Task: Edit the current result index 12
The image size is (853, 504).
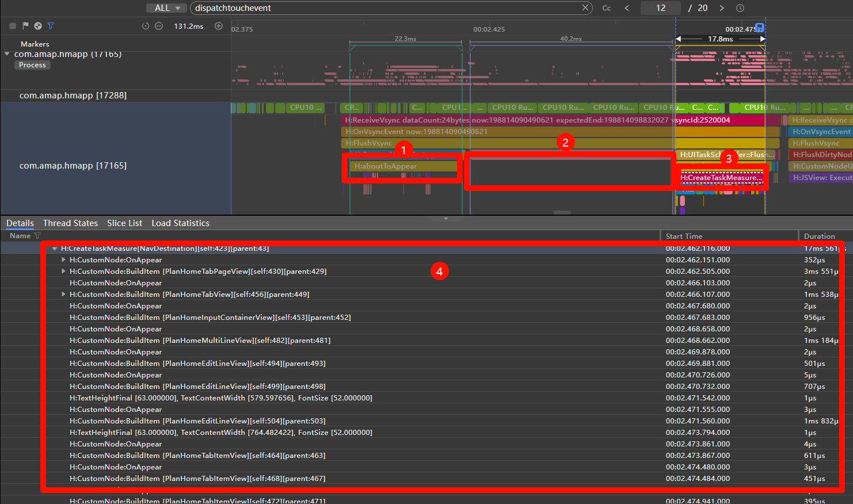Action: (661, 8)
